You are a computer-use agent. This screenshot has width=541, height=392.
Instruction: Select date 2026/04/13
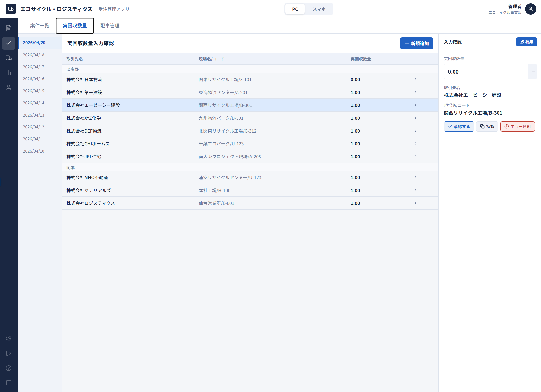40,115
